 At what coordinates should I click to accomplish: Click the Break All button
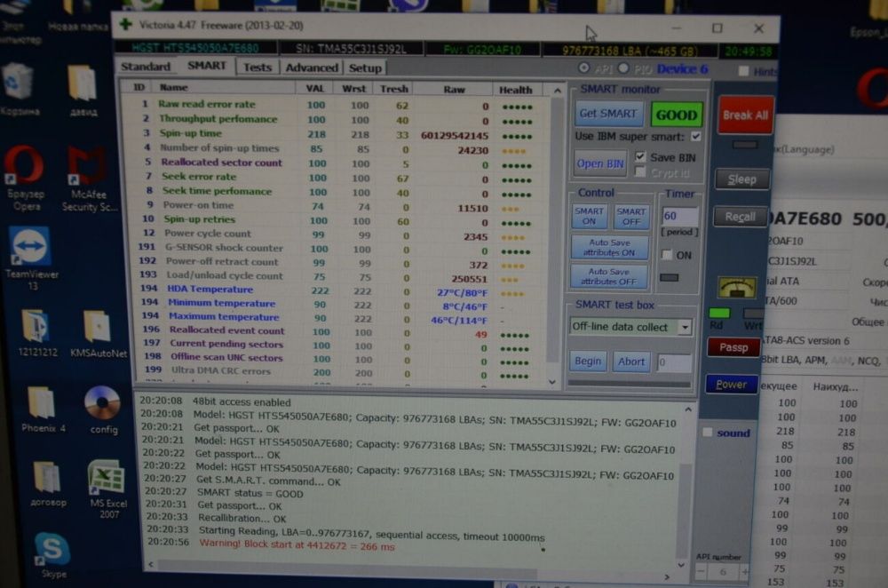[x=745, y=115]
